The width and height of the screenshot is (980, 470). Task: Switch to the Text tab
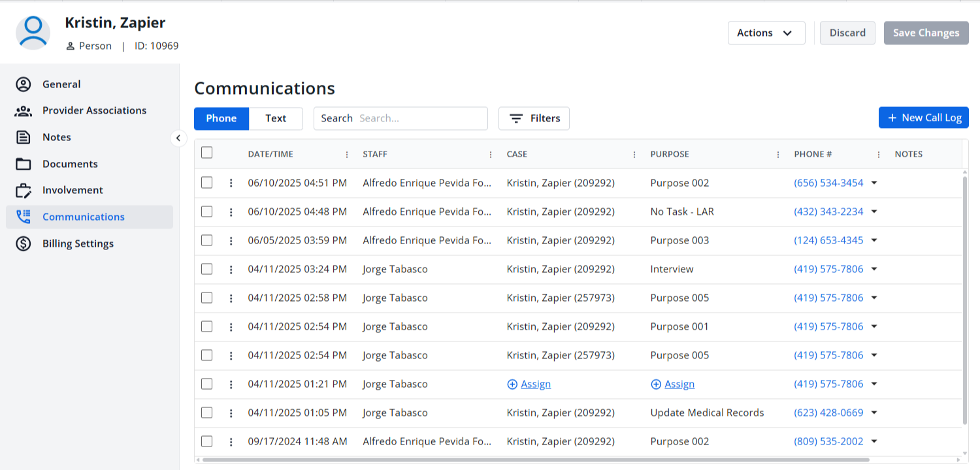276,118
